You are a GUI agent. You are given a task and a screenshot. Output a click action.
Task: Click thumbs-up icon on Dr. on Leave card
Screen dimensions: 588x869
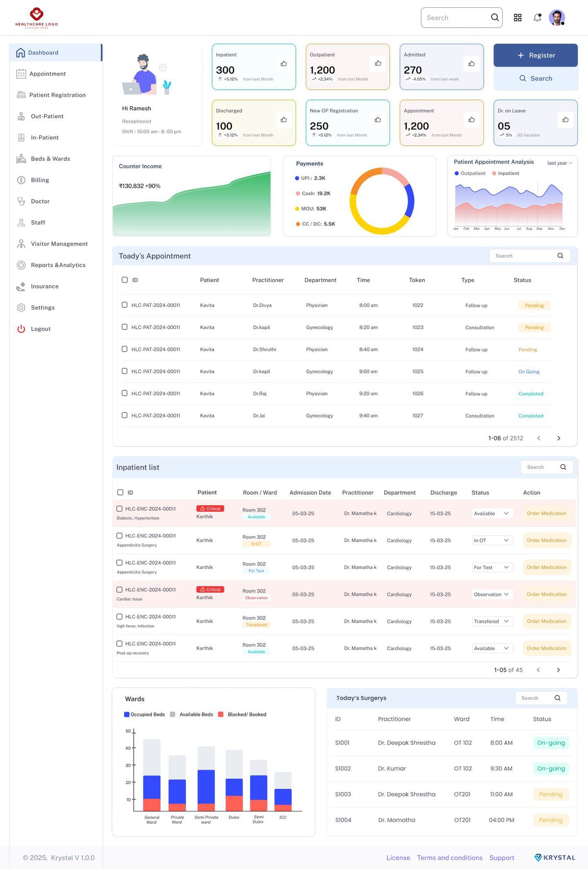(x=565, y=120)
